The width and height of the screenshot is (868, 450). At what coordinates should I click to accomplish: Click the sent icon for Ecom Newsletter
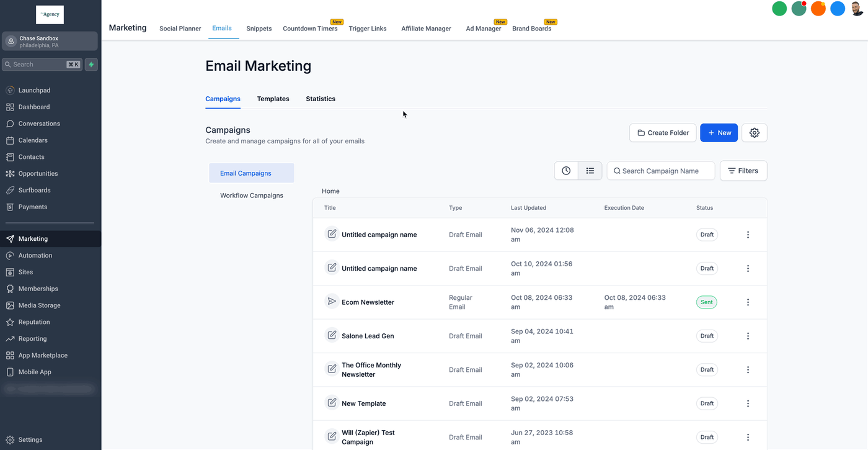click(332, 302)
